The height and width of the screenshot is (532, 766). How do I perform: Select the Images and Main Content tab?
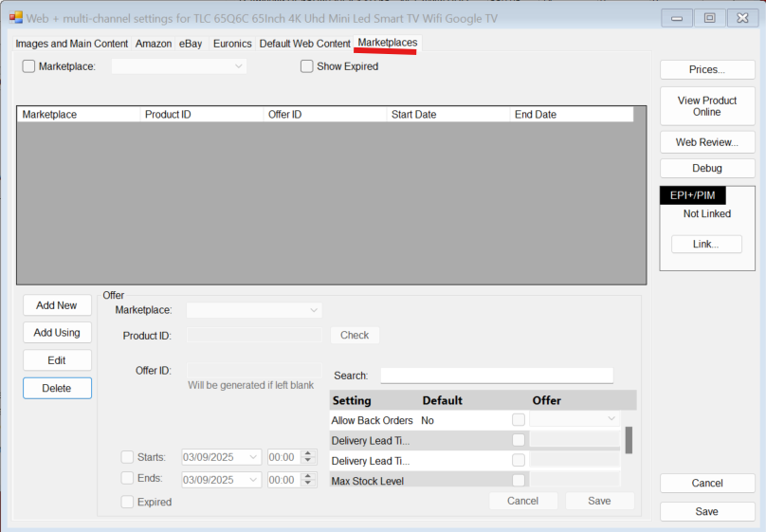(x=72, y=44)
